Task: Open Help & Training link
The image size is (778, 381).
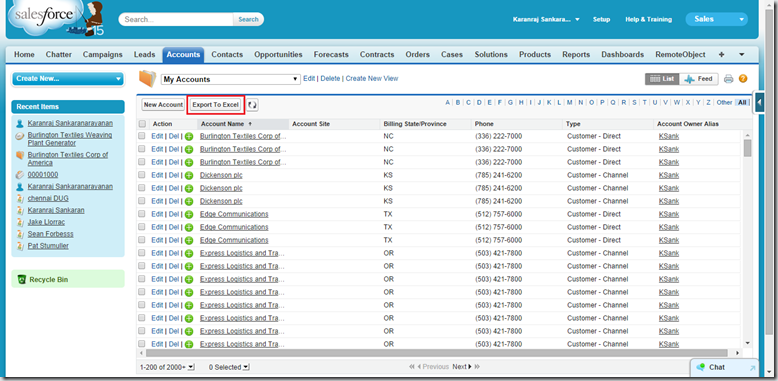Action: tap(648, 19)
